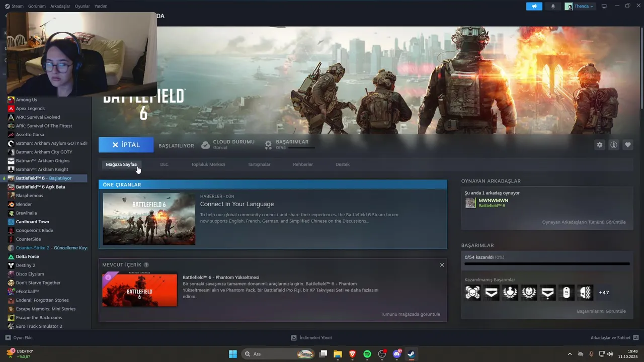Open the Windows Start menu
This screenshot has width=644, height=362.
click(x=233, y=354)
